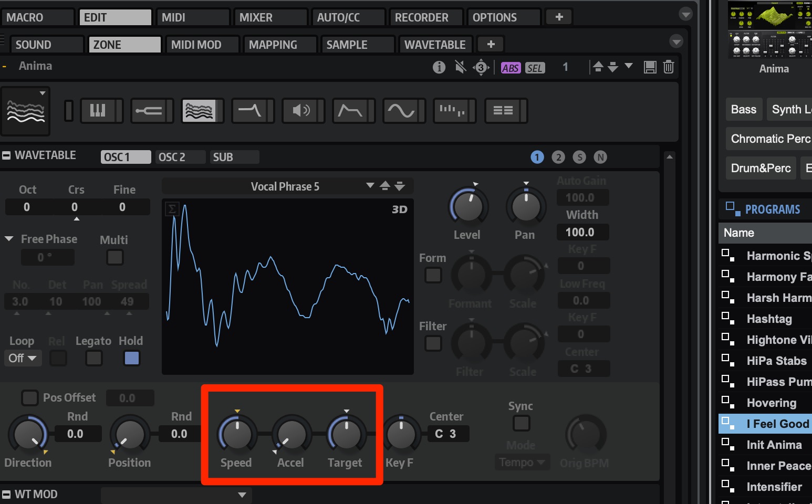Open the Vocal Phrase 5 wavetable menu
This screenshot has width=812, height=504.
[370, 186]
